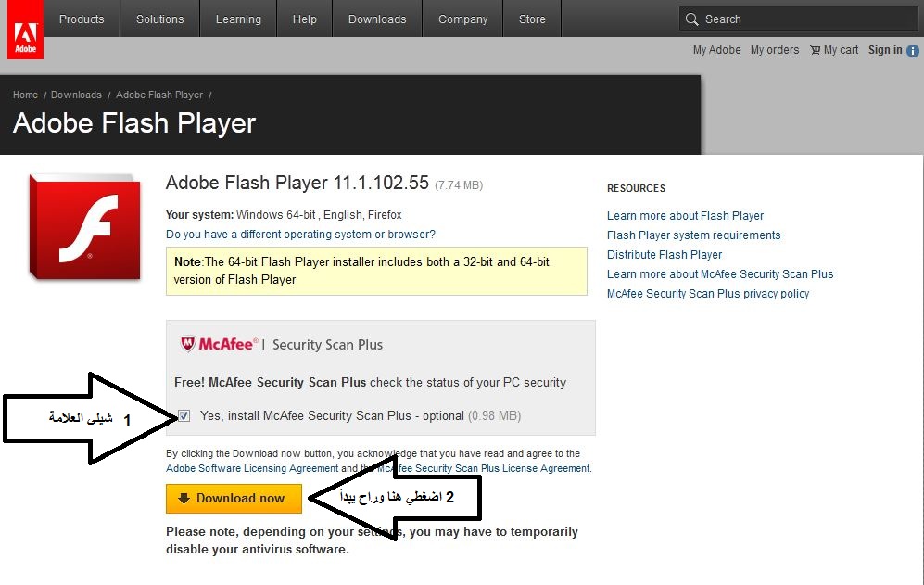The image size is (924, 585).
Task: Click the different operating system or browser link
Action: point(300,235)
